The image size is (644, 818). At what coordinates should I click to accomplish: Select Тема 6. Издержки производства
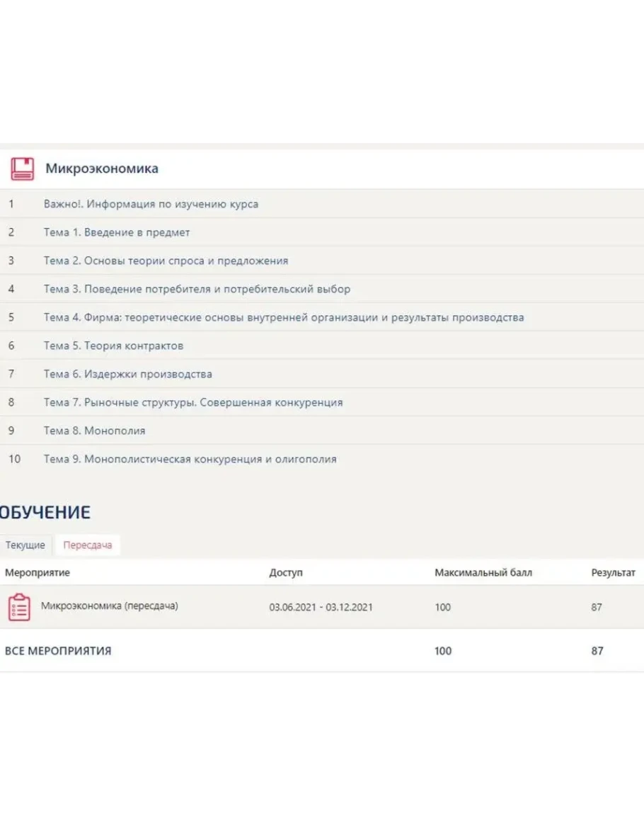[x=127, y=374]
